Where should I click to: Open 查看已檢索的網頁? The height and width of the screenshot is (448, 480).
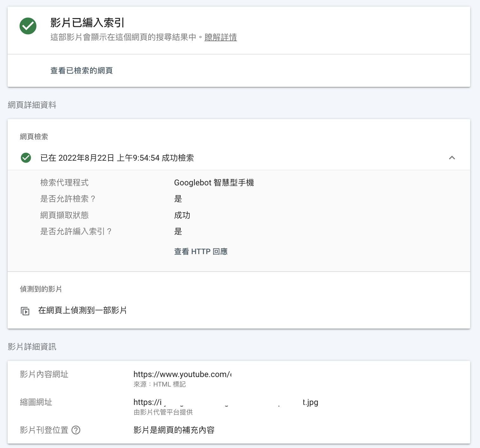coord(81,70)
